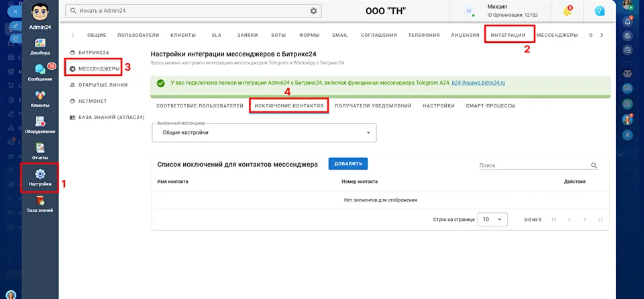Open the rows-per-page dropdown showing 10
Image resolution: width=644 pixels, height=299 pixels.
point(493,220)
